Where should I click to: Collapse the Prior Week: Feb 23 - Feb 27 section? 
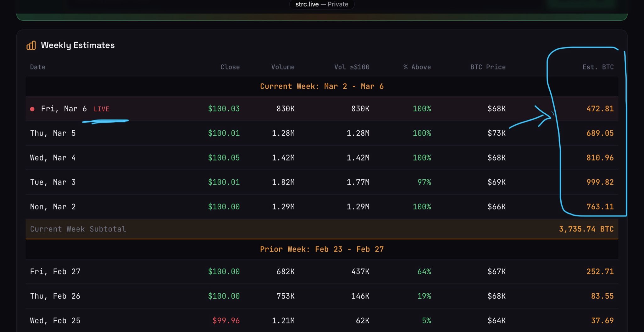click(322, 249)
